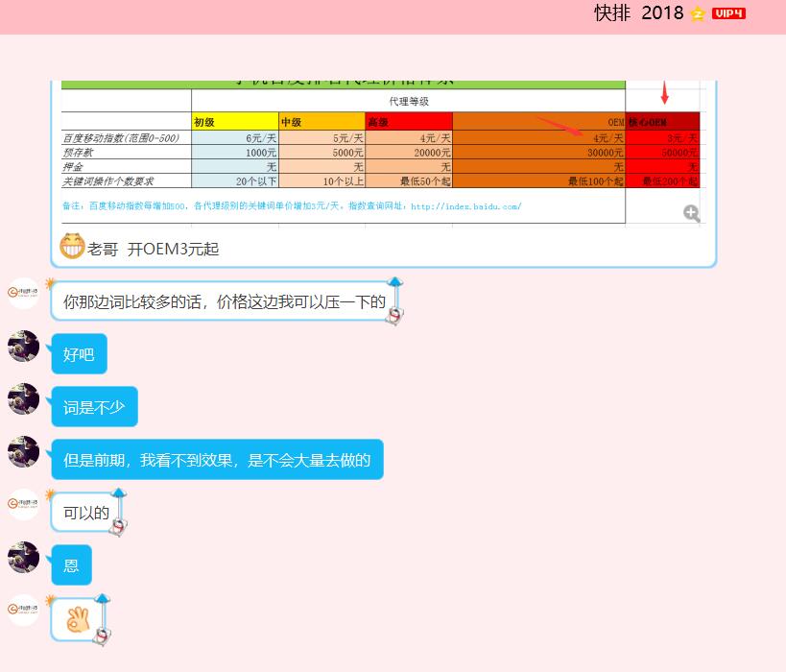Screen dimensions: 786x672
Task: Click the 代理等级 heading in the table
Action: tap(409, 101)
